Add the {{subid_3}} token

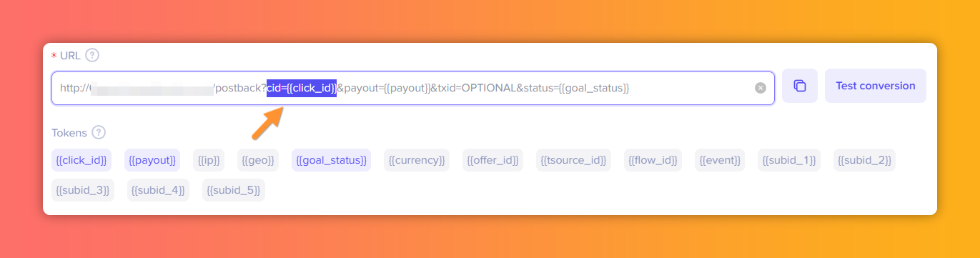click(x=83, y=190)
